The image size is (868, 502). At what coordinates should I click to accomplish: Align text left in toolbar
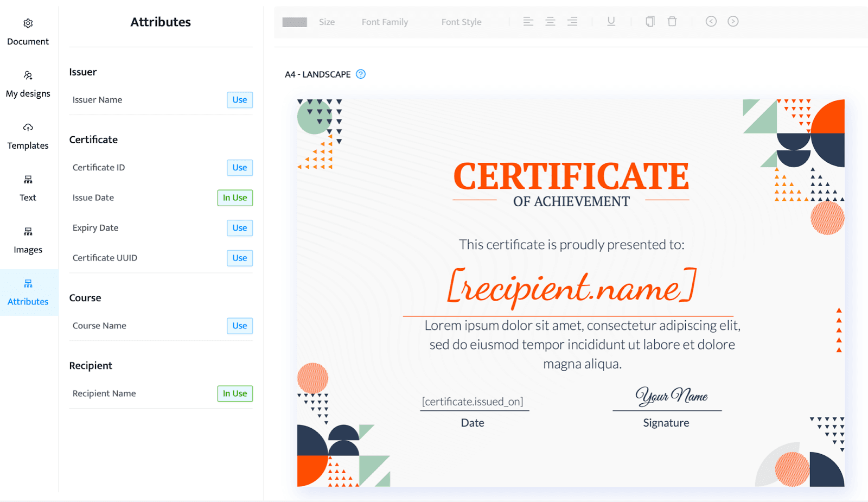tap(528, 22)
